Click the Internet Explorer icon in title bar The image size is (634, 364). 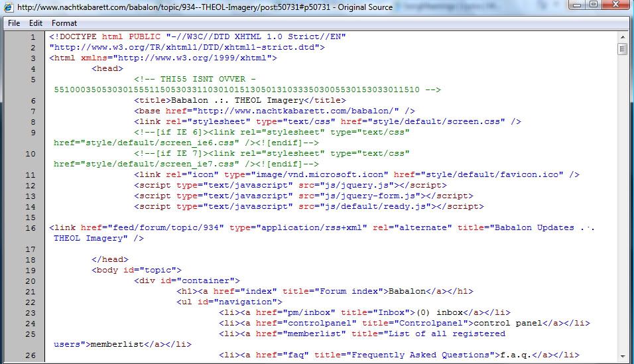[9, 7]
